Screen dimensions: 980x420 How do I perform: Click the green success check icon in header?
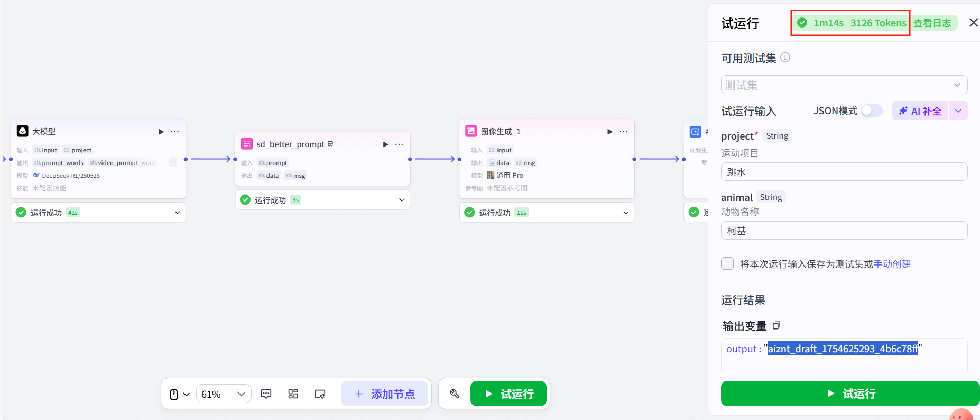pyautogui.click(x=802, y=23)
